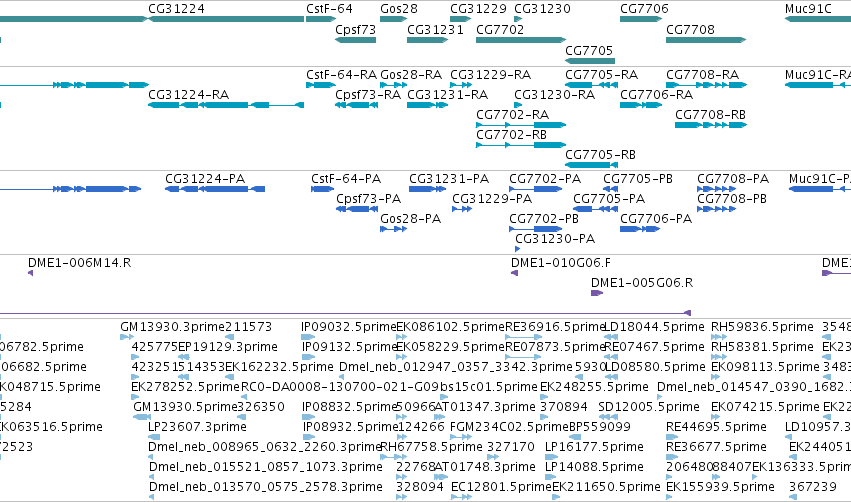Click the SD12005.5prime EST label
The width and height of the screenshot is (851, 502).
point(649,407)
